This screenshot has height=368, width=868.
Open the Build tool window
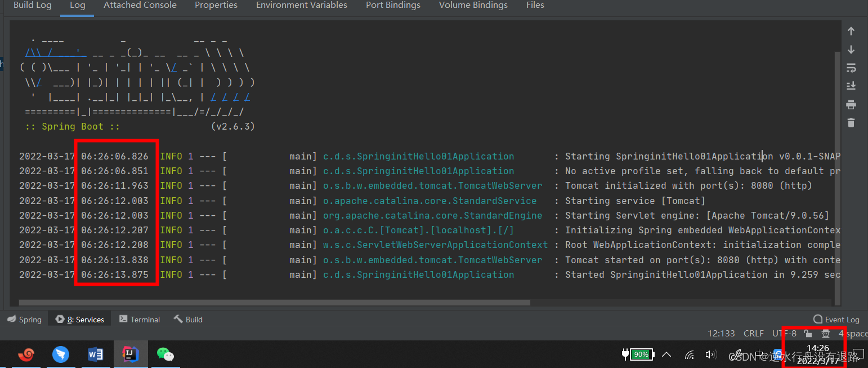pyautogui.click(x=188, y=320)
